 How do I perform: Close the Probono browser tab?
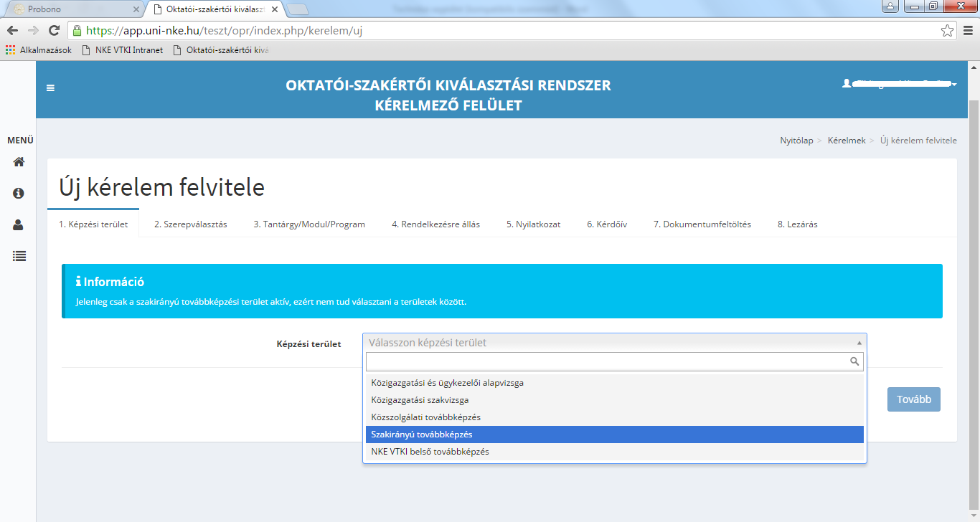click(136, 9)
